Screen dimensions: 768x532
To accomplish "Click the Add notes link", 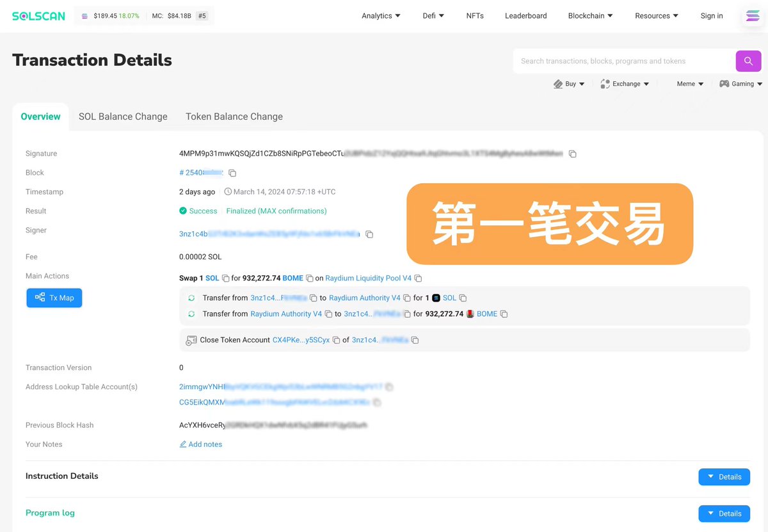I will pyautogui.click(x=201, y=444).
